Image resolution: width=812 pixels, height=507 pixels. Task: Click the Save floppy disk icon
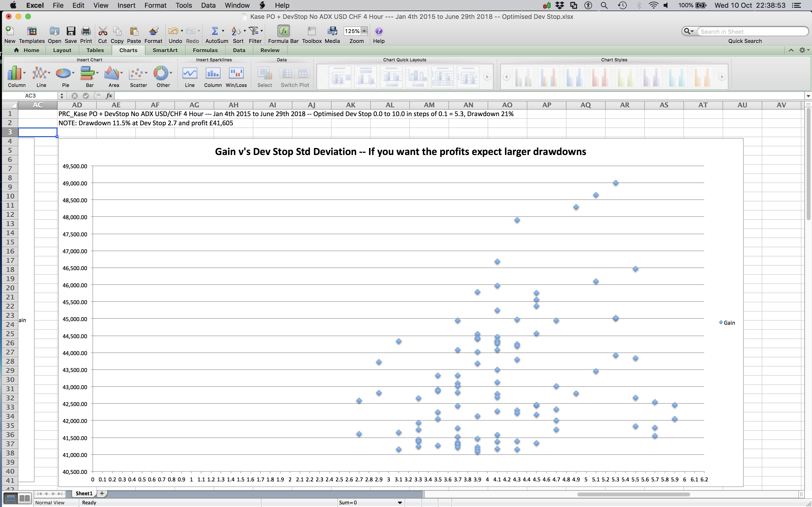71,31
